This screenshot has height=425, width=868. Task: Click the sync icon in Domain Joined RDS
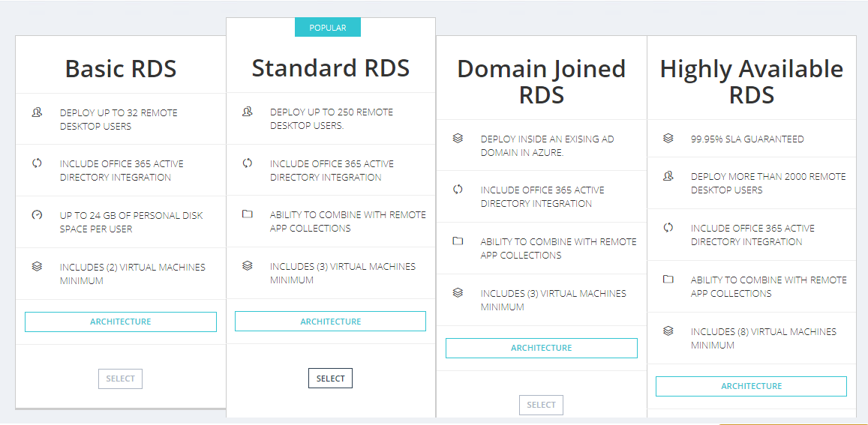click(458, 190)
